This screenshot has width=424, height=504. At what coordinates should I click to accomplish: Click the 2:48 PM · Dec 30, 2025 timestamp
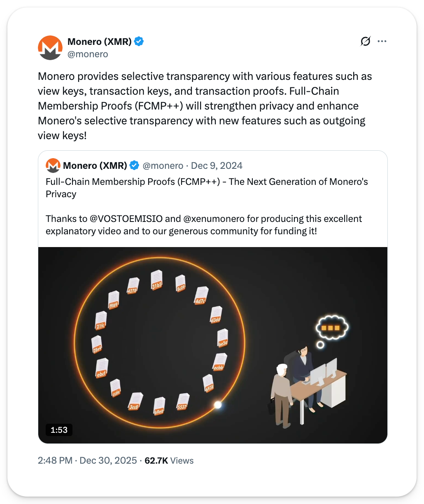coord(87,460)
